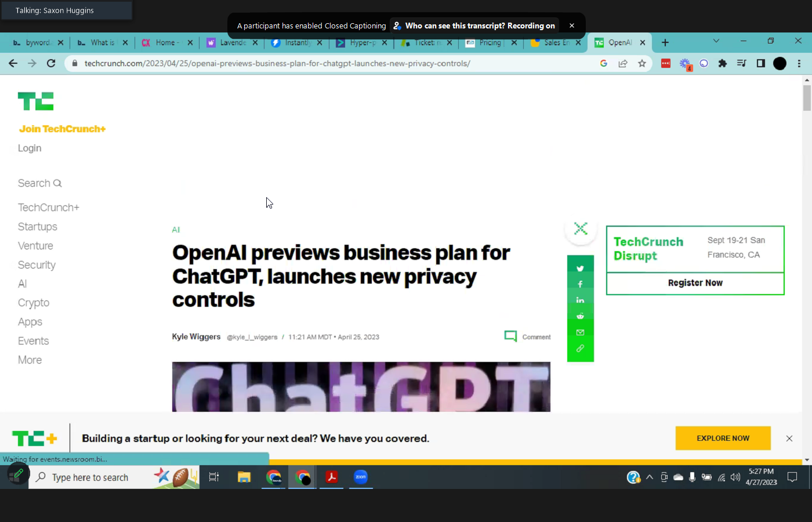The height and width of the screenshot is (522, 812).
Task: Expand the More navigation item
Action: (x=30, y=360)
